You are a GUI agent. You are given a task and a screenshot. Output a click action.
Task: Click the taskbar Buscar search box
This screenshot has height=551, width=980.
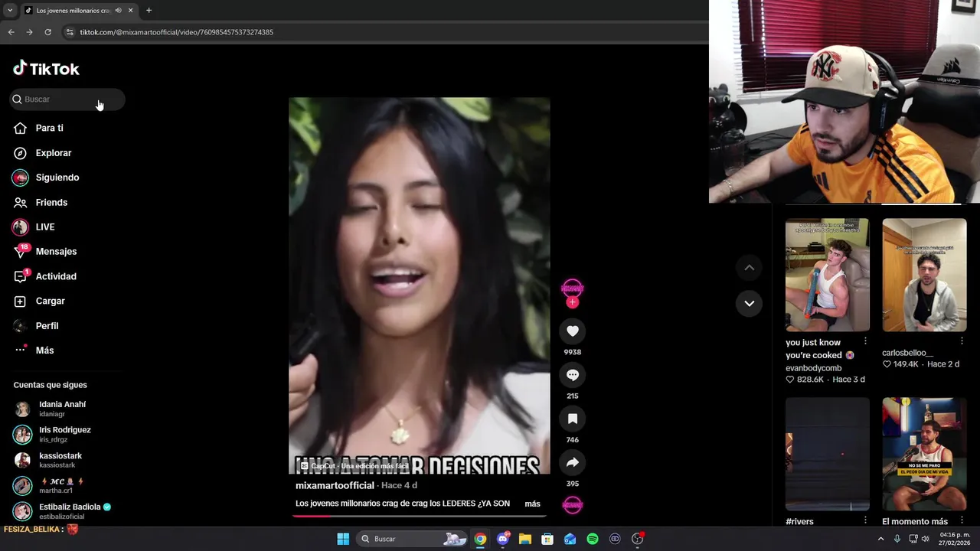[x=413, y=539]
